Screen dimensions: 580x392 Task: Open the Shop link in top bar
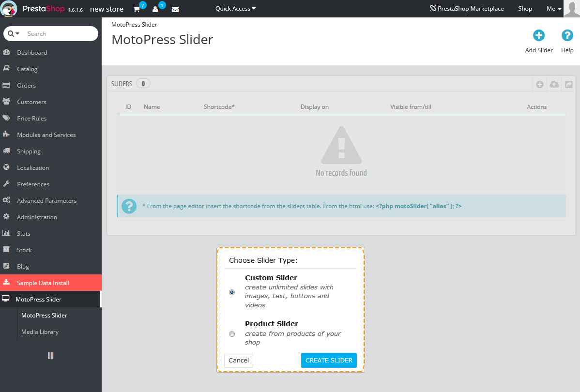point(525,9)
